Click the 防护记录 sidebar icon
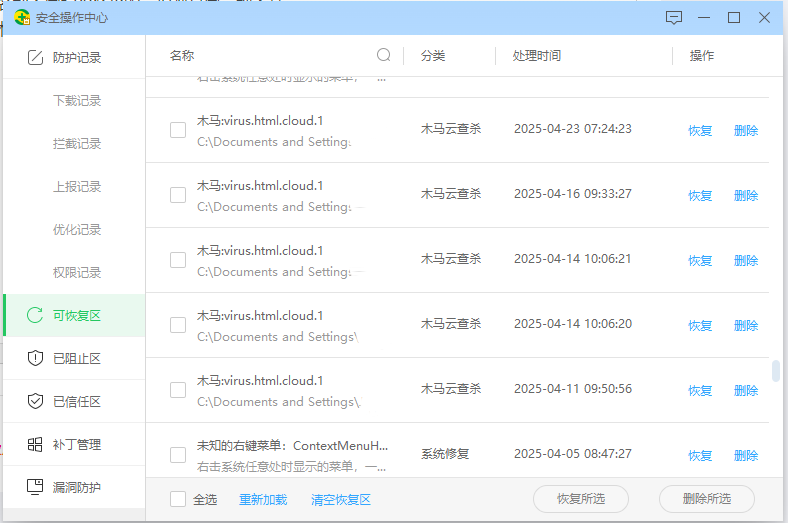Screen dimensions: 788x523 coord(35,58)
